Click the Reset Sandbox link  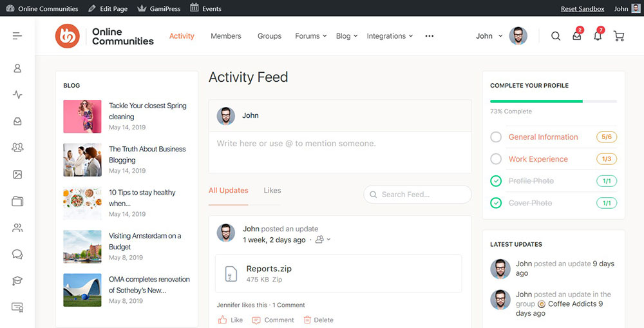coord(582,9)
